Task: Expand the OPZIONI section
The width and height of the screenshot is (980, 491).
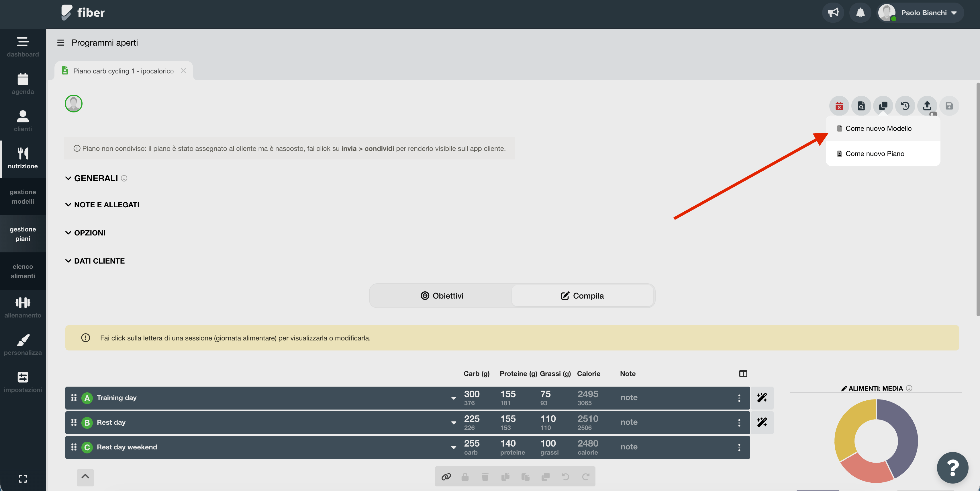Action: [x=85, y=233]
